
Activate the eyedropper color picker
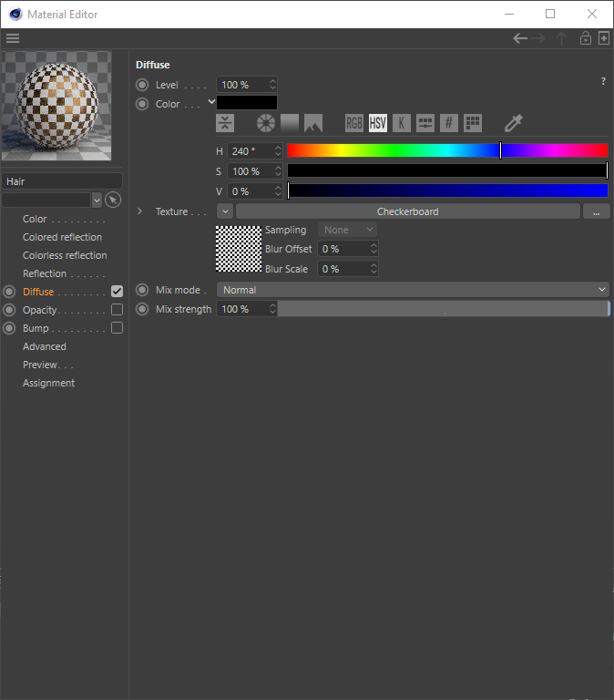coord(513,123)
